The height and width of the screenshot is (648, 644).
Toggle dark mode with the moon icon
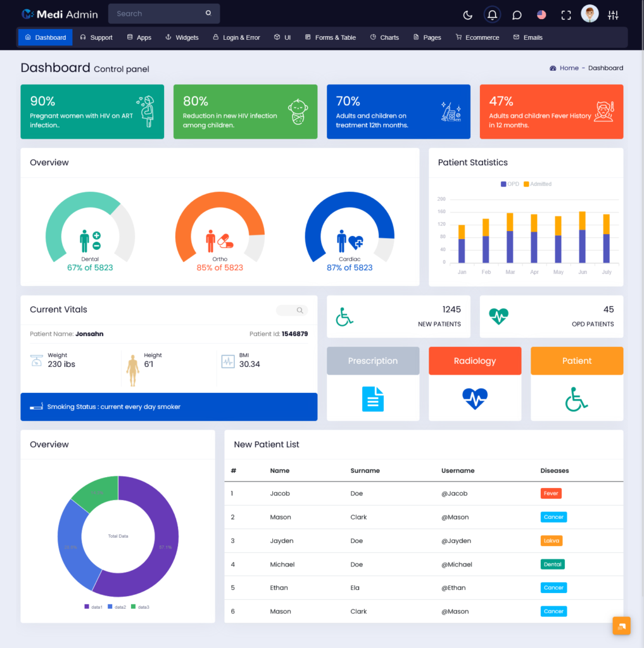tap(467, 15)
